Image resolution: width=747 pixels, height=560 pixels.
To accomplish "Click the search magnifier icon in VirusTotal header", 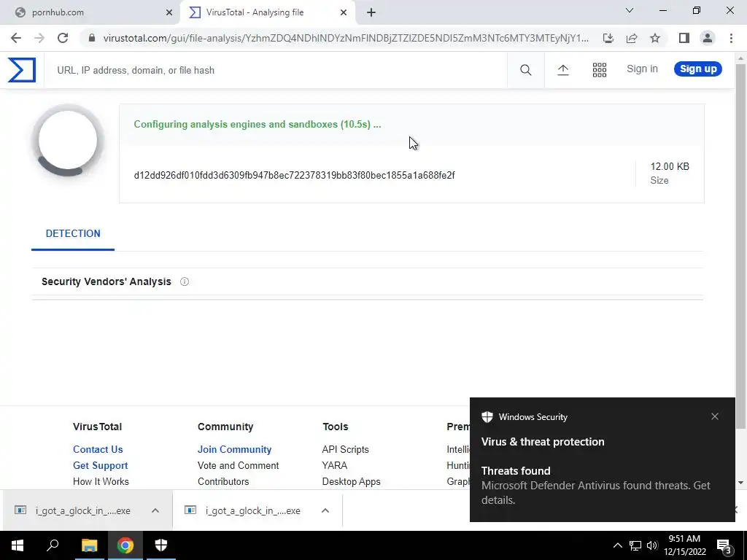I will point(525,70).
